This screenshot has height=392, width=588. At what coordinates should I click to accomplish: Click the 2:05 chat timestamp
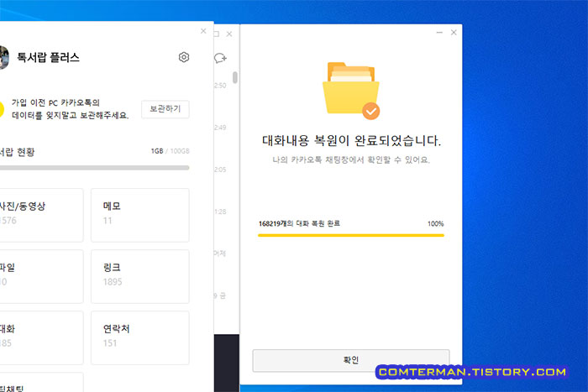220,170
